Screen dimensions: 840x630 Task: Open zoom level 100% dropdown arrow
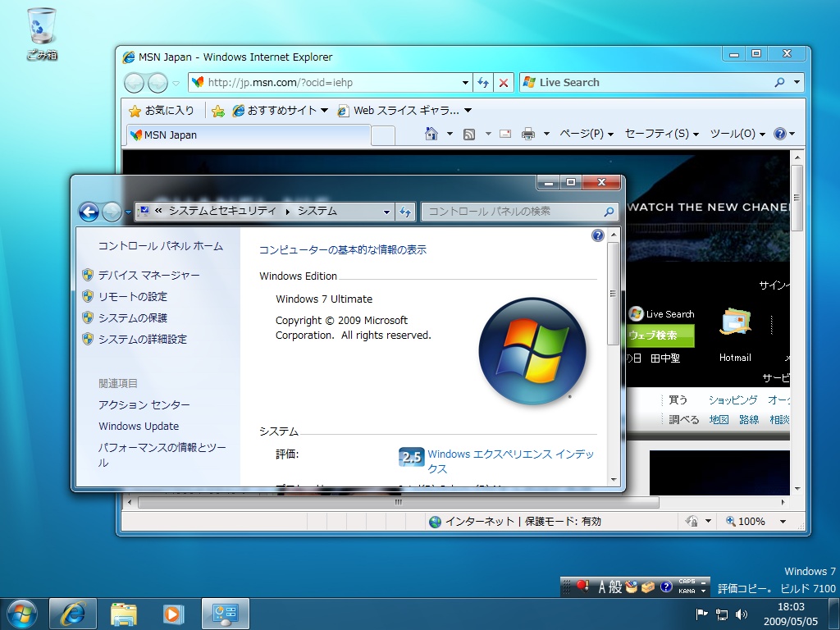(783, 521)
